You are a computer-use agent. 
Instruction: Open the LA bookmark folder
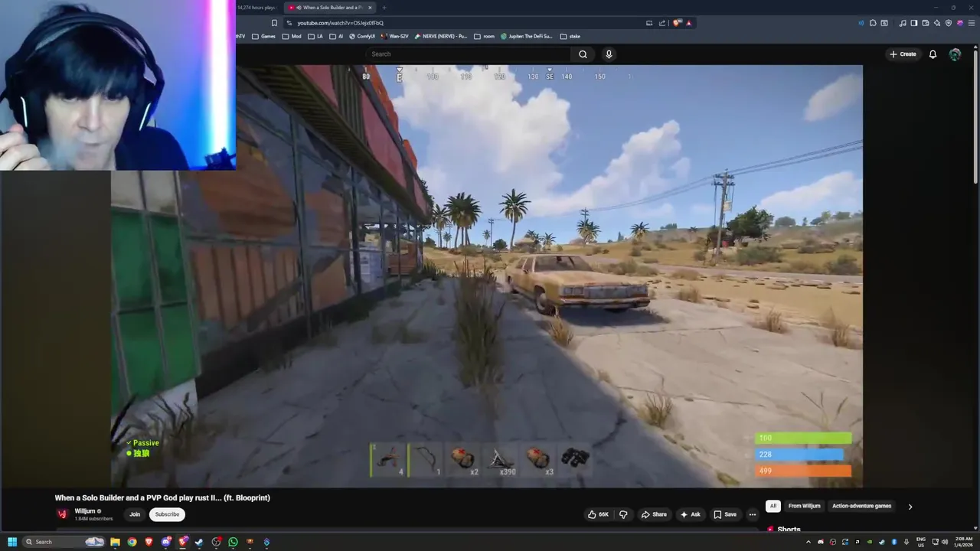click(315, 36)
